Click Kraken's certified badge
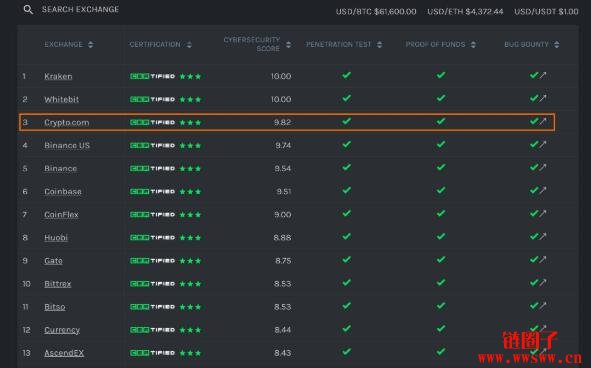 pyautogui.click(x=152, y=76)
